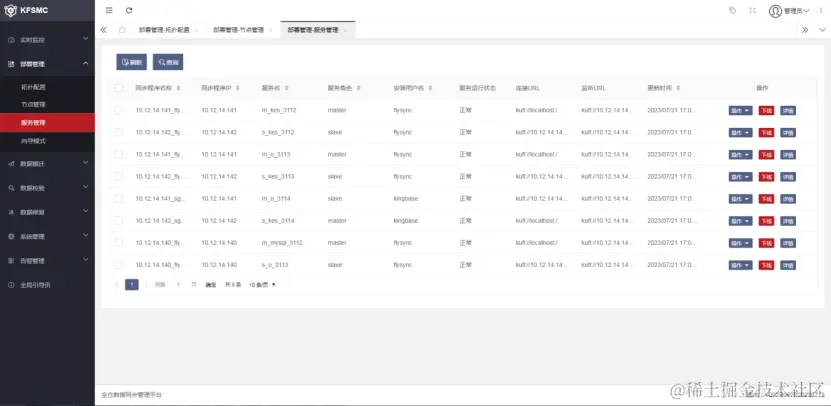
Task: Switch to the 部署管理-拓扑配置 tab
Action: 164,30
